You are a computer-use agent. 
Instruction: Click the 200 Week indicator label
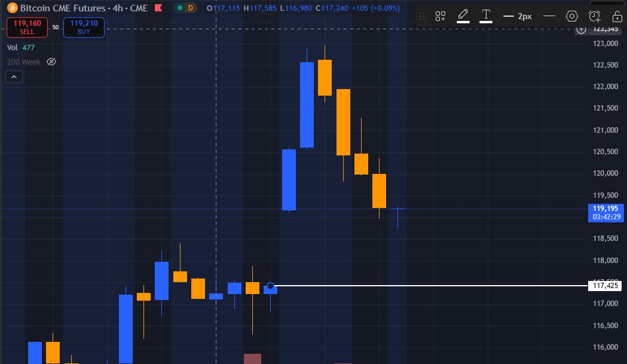pos(23,62)
